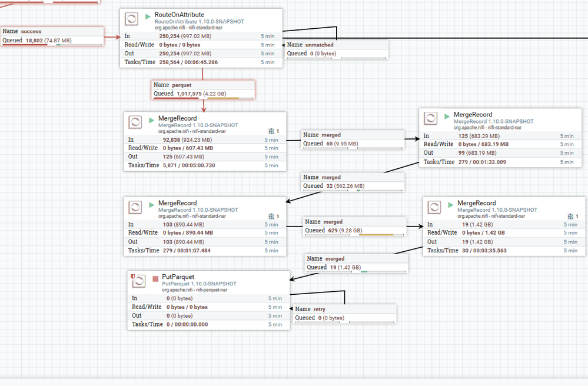Click Queued 1,017,575 (4.22 GB) value

201,94
